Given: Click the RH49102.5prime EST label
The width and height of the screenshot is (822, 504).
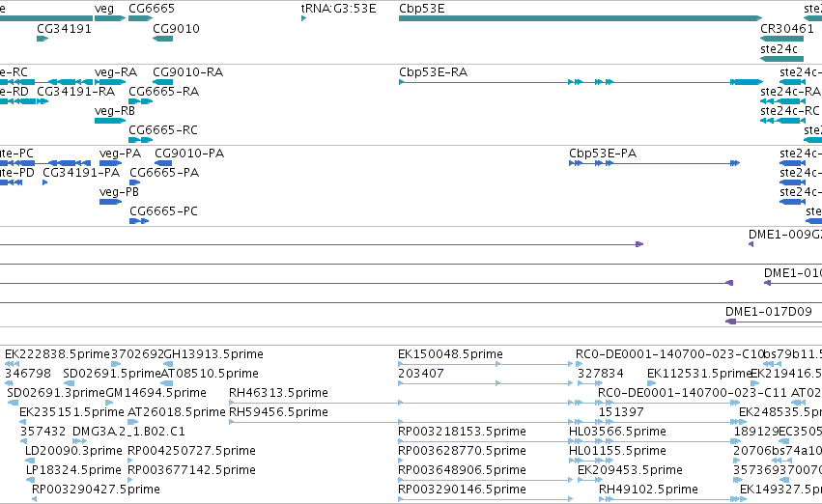Looking at the screenshot, I should tap(648, 490).
